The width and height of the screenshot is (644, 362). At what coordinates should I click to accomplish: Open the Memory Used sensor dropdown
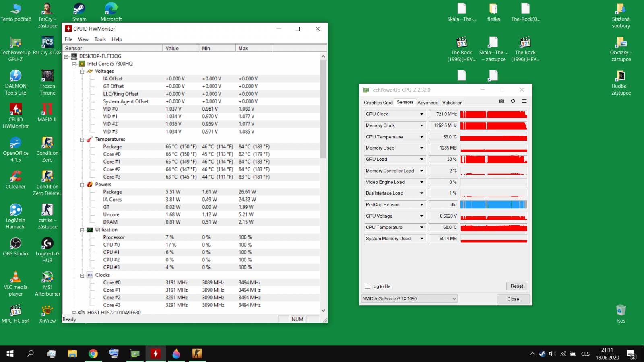point(422,148)
